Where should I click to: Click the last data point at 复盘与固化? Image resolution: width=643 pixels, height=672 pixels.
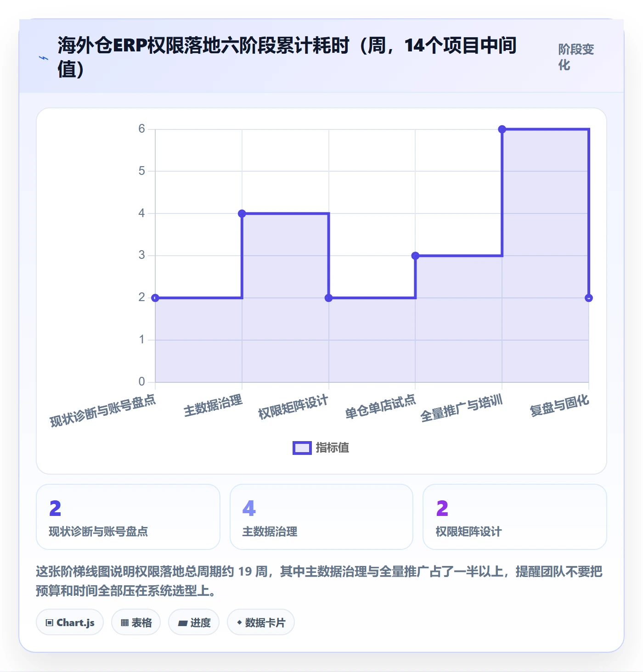point(589,298)
